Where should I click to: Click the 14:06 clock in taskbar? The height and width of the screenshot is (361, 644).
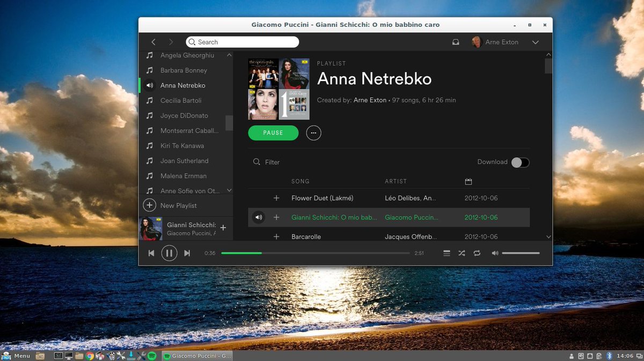[x=625, y=356]
